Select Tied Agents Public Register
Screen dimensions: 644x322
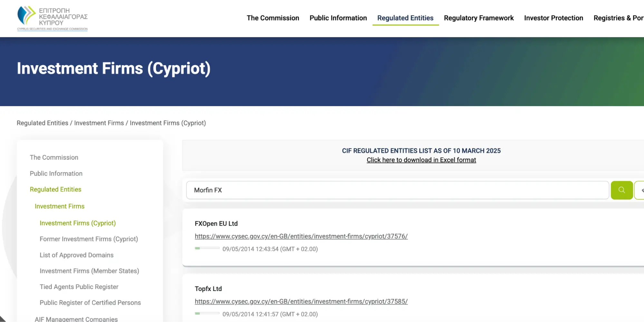click(x=79, y=287)
